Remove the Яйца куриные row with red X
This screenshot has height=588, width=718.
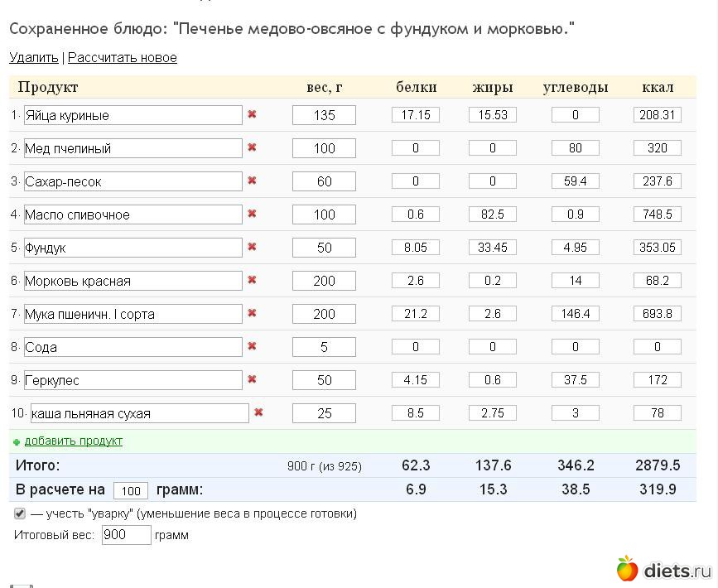coord(252,114)
